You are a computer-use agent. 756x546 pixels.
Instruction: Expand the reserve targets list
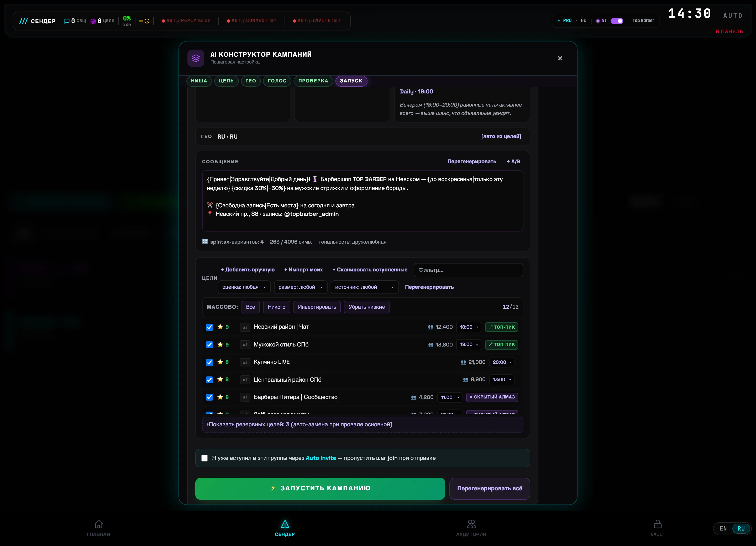[x=362, y=424]
